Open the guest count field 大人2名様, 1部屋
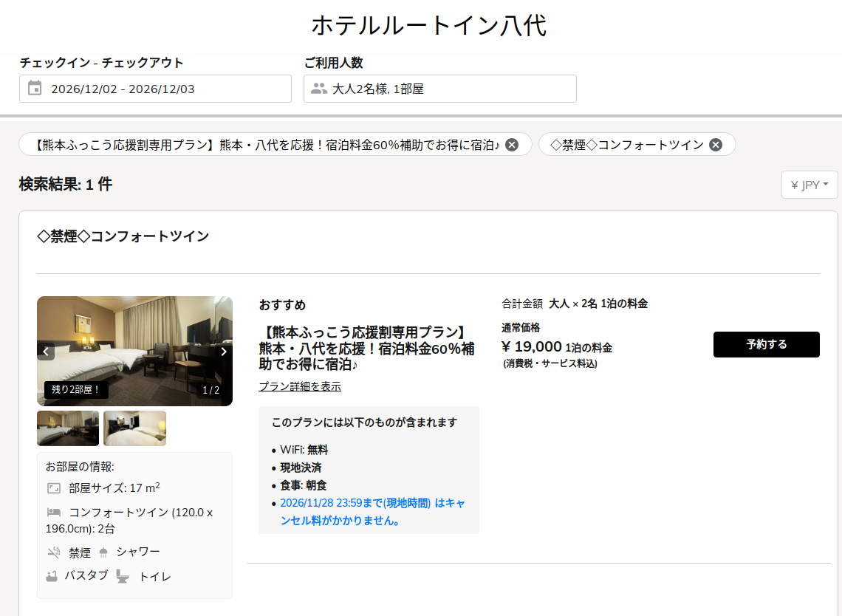Screen dimensions: 842x616 tap(439, 89)
